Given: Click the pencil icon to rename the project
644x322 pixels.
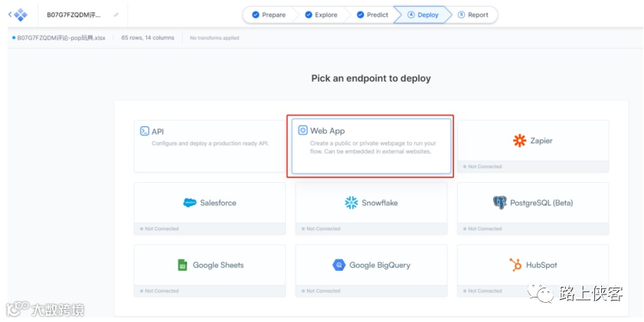Looking at the screenshot, I should [116, 15].
